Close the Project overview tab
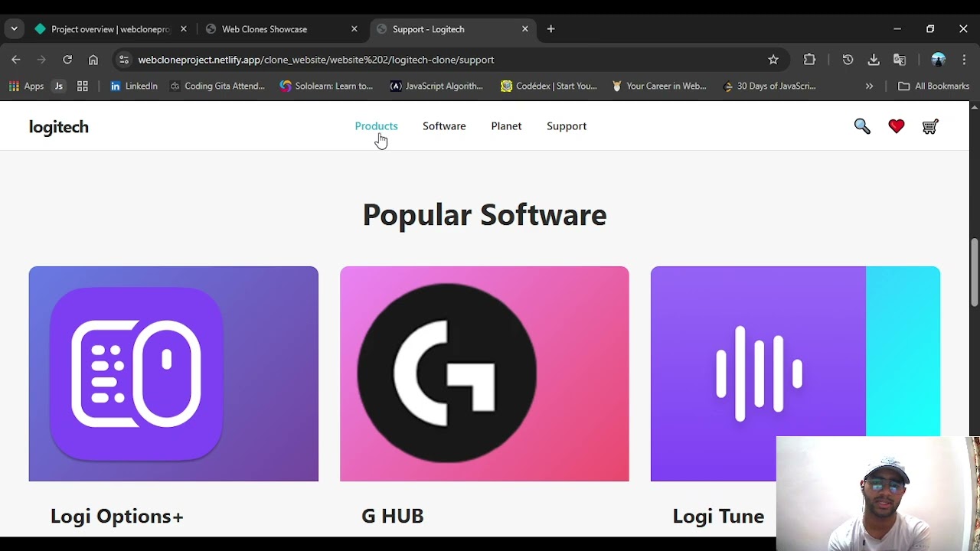 pos(183,29)
